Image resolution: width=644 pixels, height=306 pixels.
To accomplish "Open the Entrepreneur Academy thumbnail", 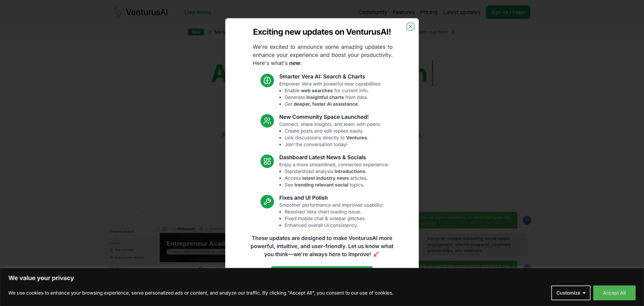I will click(x=193, y=247).
